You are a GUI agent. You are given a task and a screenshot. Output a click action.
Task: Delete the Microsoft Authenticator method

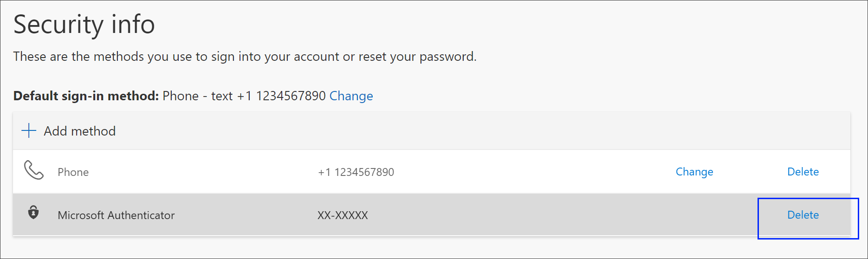pos(803,215)
